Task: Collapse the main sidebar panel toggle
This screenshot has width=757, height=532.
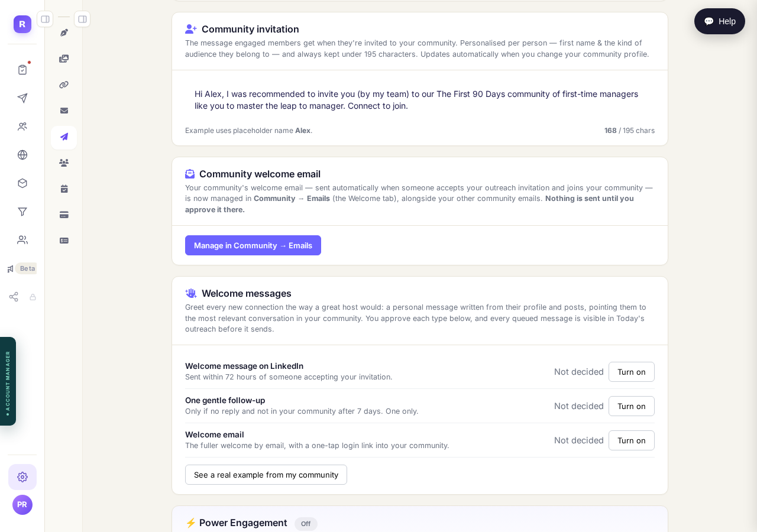Action: point(45,19)
